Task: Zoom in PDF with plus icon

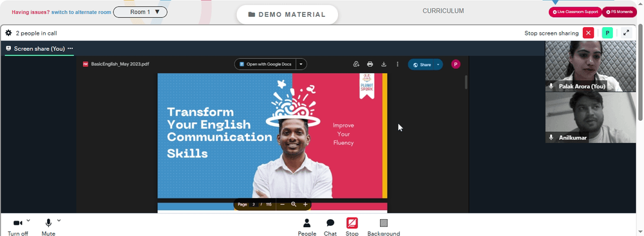Action: click(305, 204)
